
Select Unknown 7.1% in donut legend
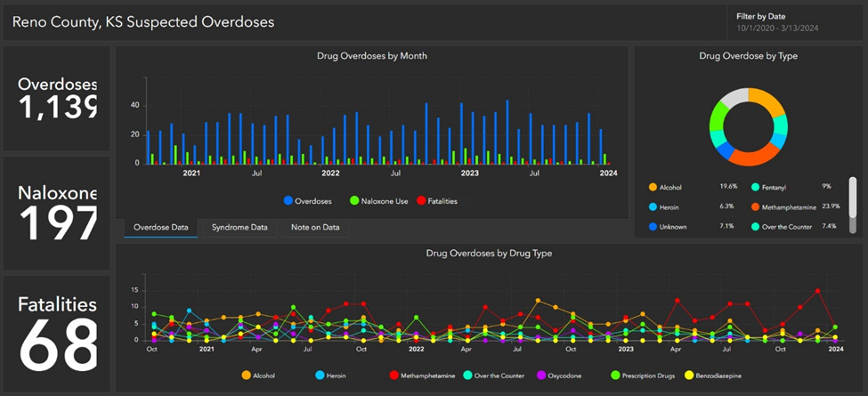tap(692, 226)
